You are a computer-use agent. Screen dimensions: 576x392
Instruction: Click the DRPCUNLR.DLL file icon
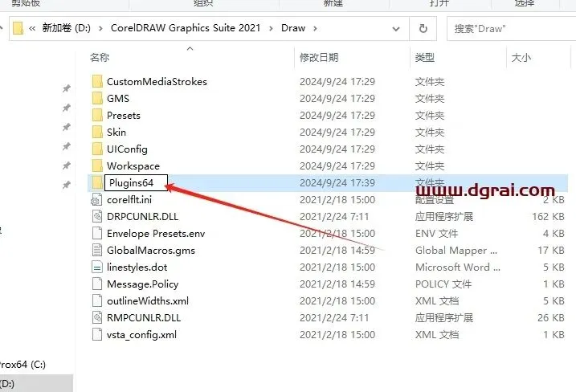pyautogui.click(x=97, y=216)
